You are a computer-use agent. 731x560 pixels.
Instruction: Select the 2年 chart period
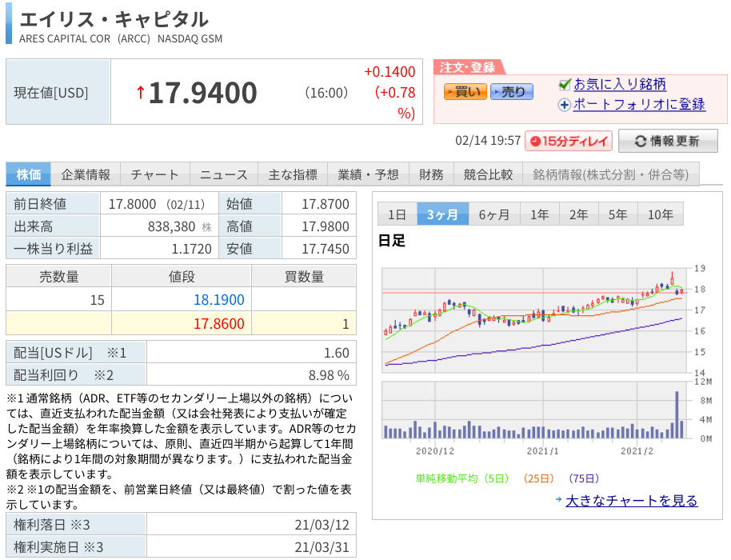578,214
